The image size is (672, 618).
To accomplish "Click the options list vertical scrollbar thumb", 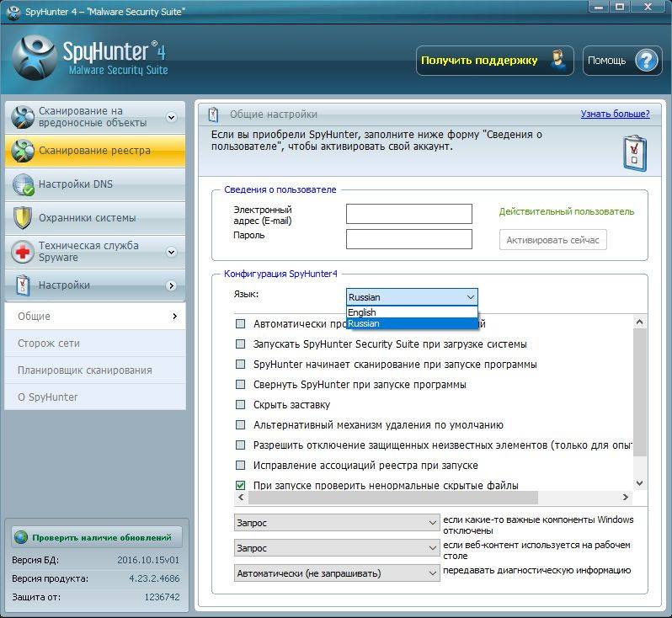I will tap(639, 392).
